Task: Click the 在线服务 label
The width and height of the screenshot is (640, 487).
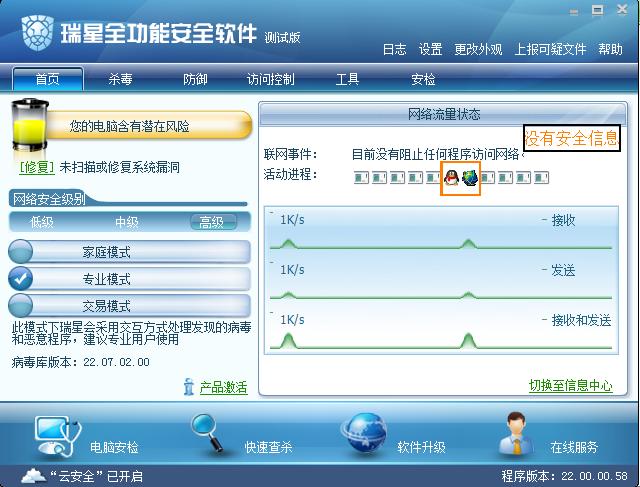Action: [x=574, y=447]
